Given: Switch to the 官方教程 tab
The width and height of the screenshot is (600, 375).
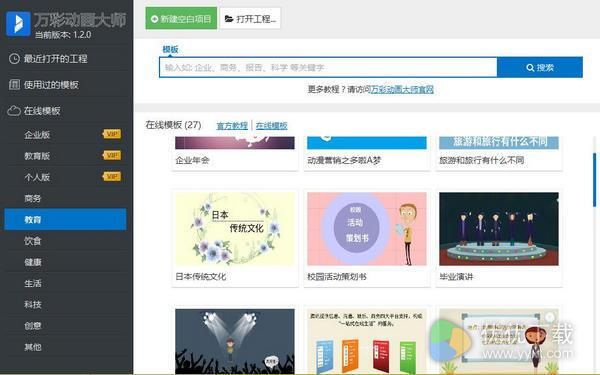Looking at the screenshot, I should tap(232, 126).
